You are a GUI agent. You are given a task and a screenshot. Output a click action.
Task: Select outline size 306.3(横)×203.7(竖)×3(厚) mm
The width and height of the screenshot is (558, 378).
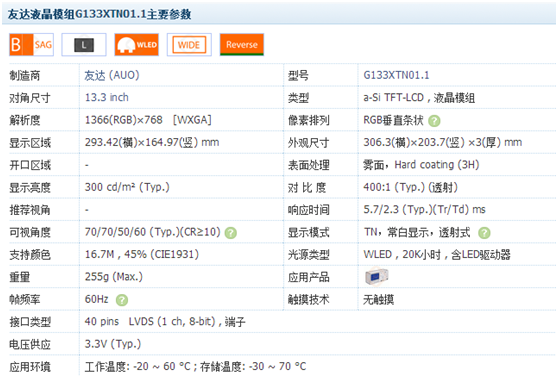[442, 142]
